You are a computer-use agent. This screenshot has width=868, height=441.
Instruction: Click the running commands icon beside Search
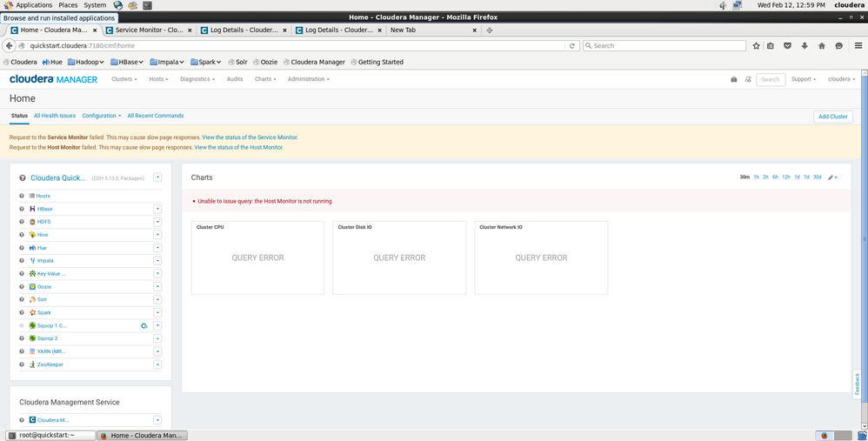pyautogui.click(x=748, y=79)
